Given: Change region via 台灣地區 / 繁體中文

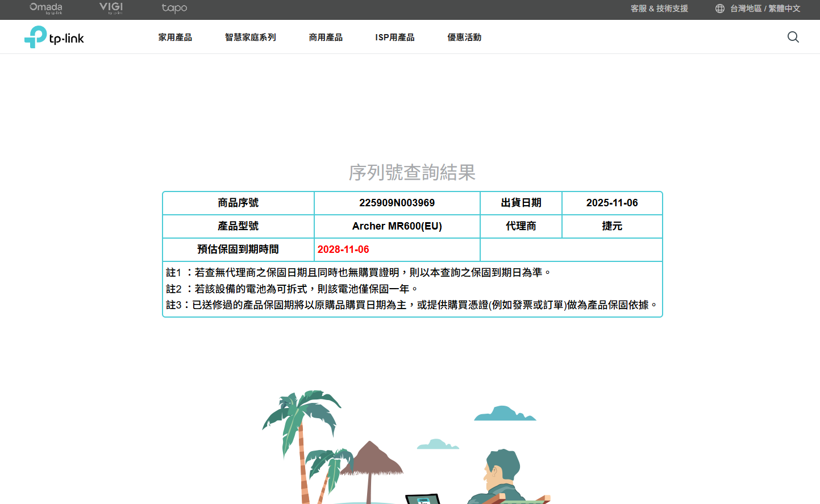Looking at the screenshot, I should click(765, 9).
